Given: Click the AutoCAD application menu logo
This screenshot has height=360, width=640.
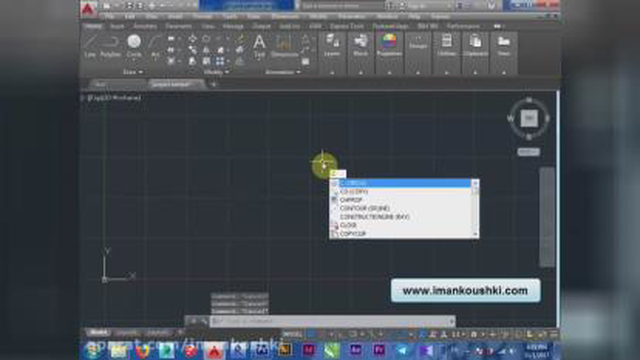Looking at the screenshot, I should [88, 8].
